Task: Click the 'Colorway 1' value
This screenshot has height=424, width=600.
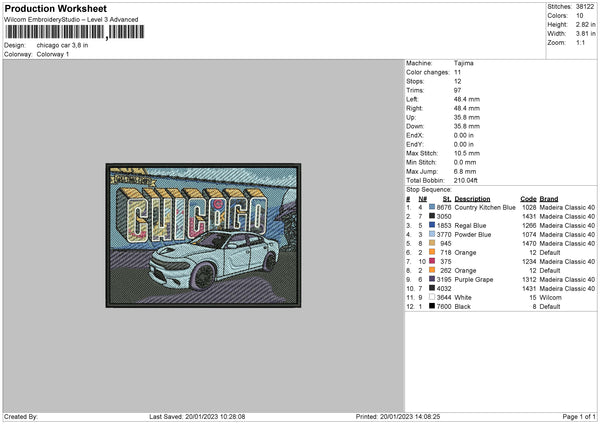Action: click(x=53, y=54)
